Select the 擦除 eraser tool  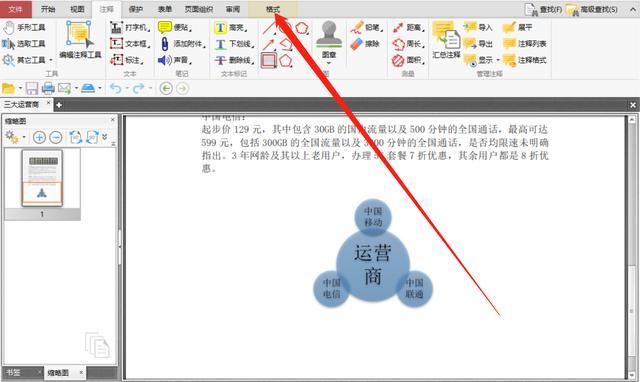coord(365,44)
